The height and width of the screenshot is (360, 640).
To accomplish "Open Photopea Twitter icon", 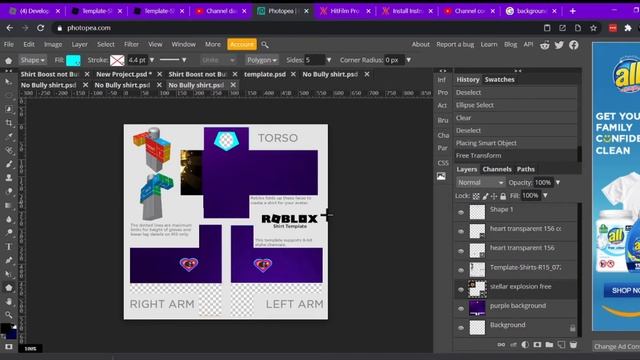I will [559, 45].
